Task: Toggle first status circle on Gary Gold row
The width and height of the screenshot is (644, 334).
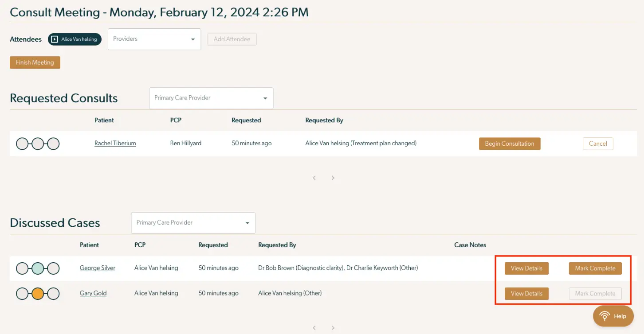Action: (22, 293)
